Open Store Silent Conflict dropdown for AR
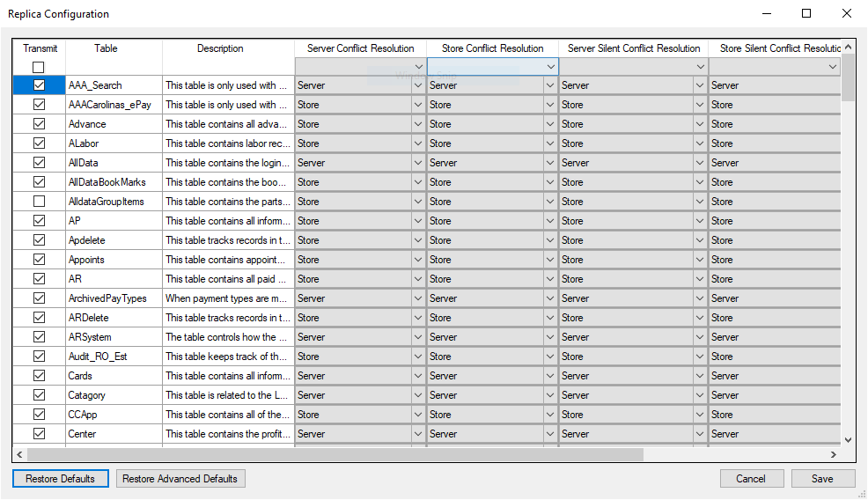The image size is (868, 500). [x=775, y=279]
